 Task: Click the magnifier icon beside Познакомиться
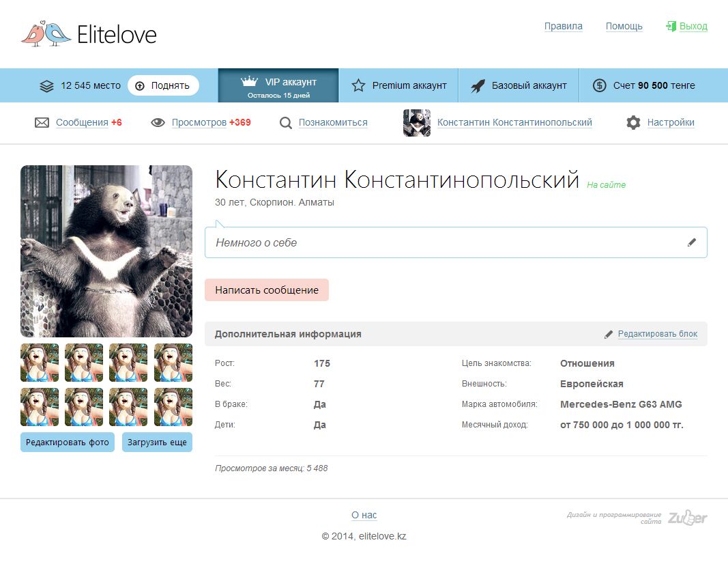click(x=286, y=123)
